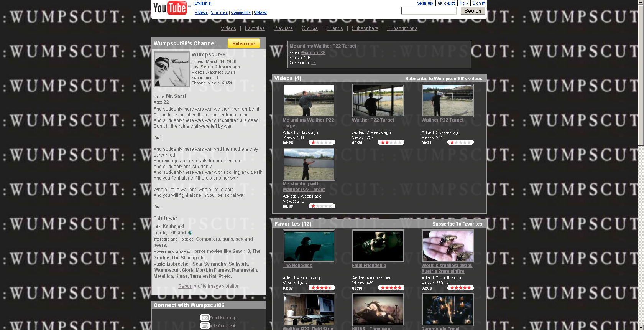Image resolution: width=644 pixels, height=330 pixels.
Task: Open 'The Nobodies' favorite video thumbnail
Action: point(309,246)
